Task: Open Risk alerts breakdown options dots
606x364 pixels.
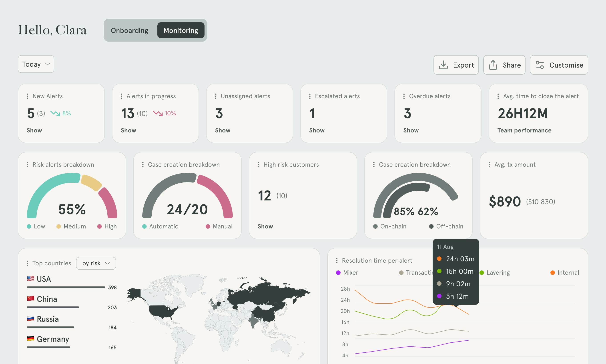Action: (x=27, y=165)
